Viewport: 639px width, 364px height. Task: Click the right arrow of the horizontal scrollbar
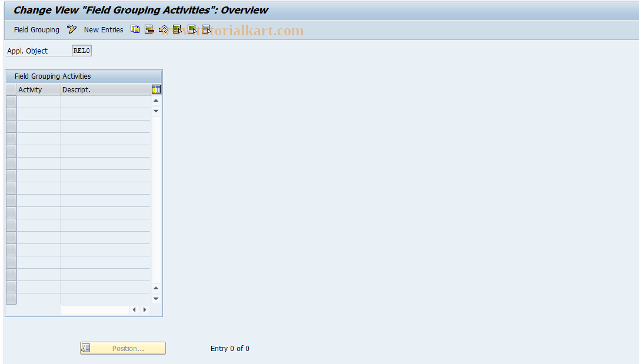tap(145, 310)
